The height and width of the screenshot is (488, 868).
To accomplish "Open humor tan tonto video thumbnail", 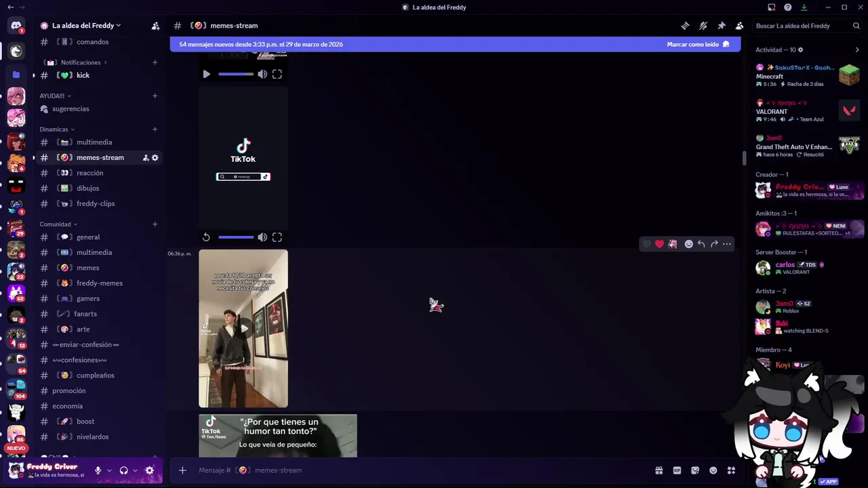I will pyautogui.click(x=278, y=436).
